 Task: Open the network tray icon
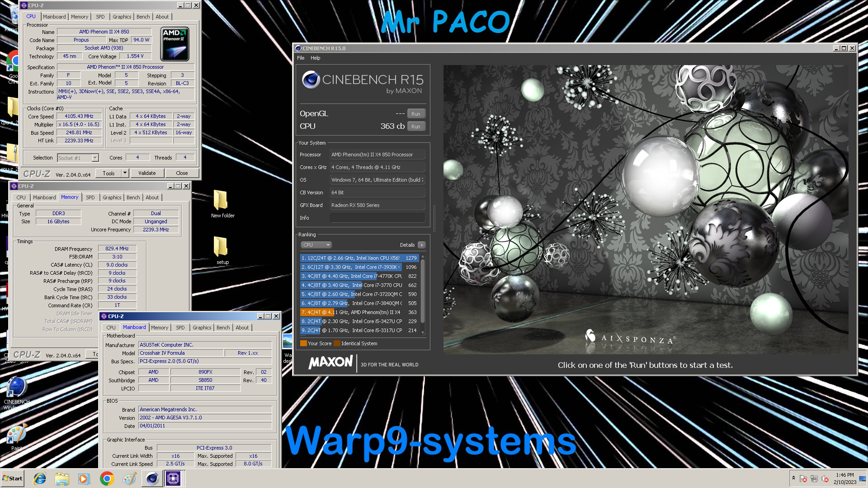coord(814,479)
